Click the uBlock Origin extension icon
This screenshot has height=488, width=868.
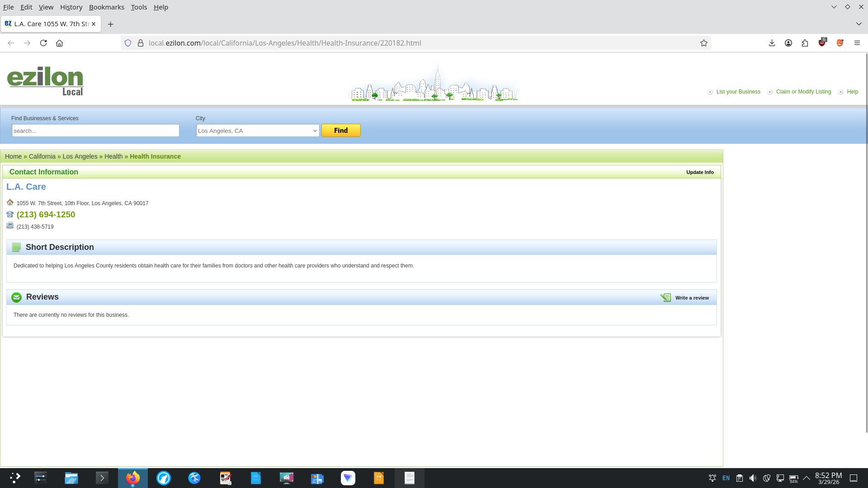pos(822,43)
